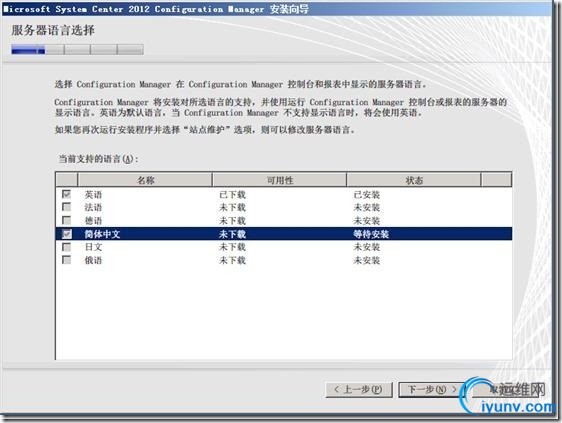
Task: Sort the list by the 可用性 column header
Action: pos(280,180)
